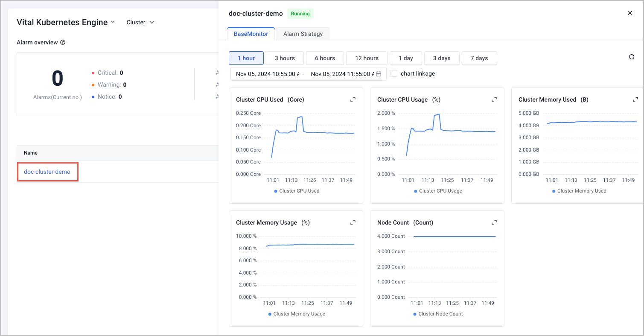Enable the chart linkage checkbox
Image resolution: width=644 pixels, height=336 pixels.
(394, 73)
